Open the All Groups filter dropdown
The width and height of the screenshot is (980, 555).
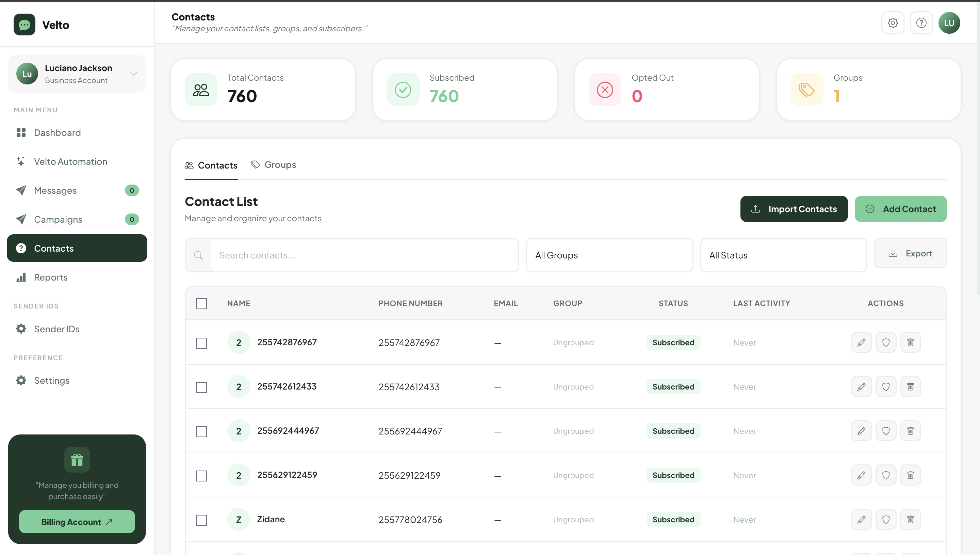(x=609, y=255)
